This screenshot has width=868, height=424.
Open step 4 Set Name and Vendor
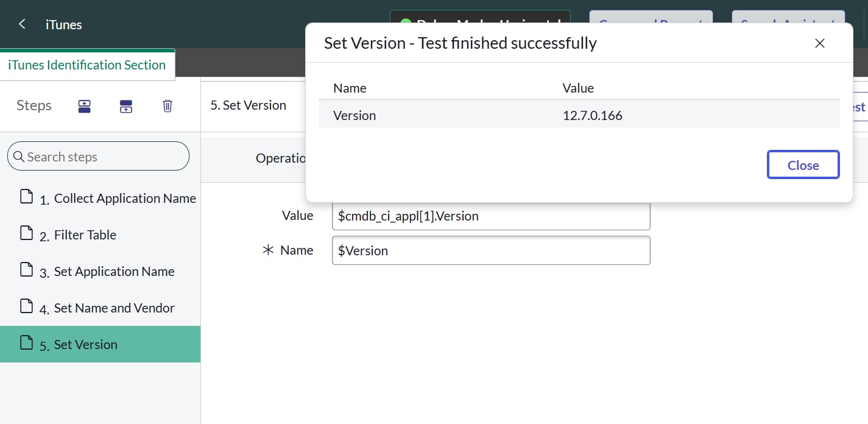point(100,308)
